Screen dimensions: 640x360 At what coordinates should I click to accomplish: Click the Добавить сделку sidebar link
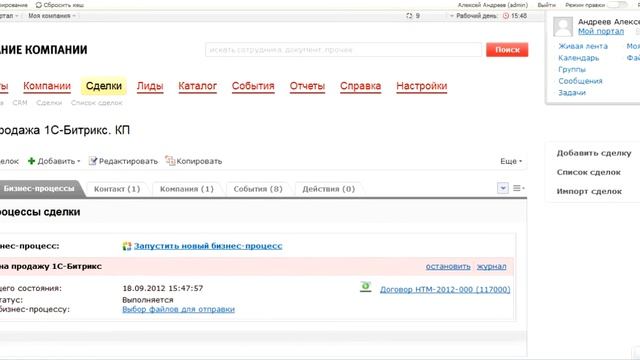[x=594, y=153]
